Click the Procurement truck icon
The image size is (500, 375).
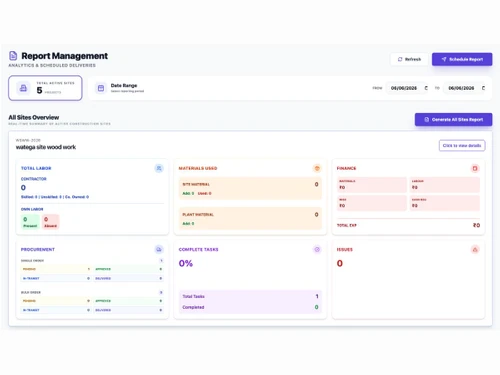(159, 249)
